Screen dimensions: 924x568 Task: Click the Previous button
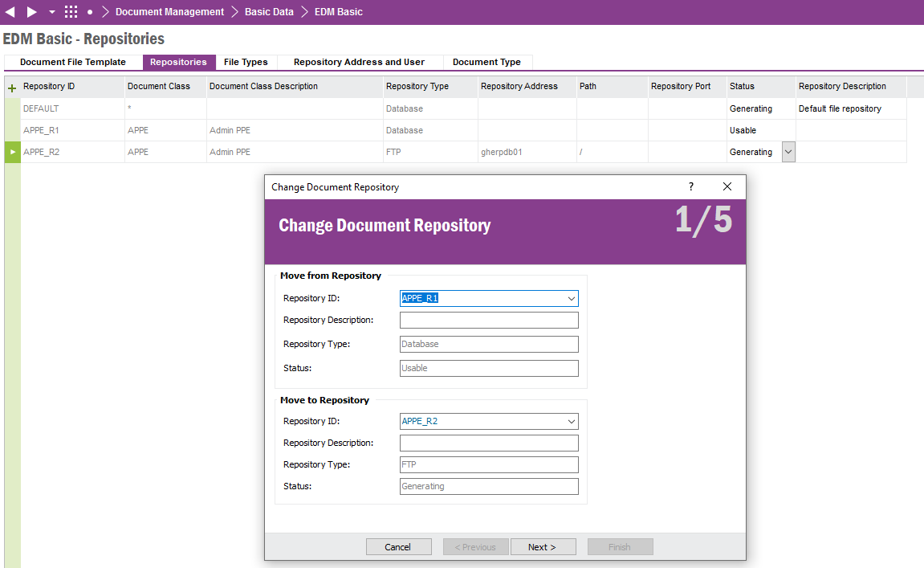point(475,547)
